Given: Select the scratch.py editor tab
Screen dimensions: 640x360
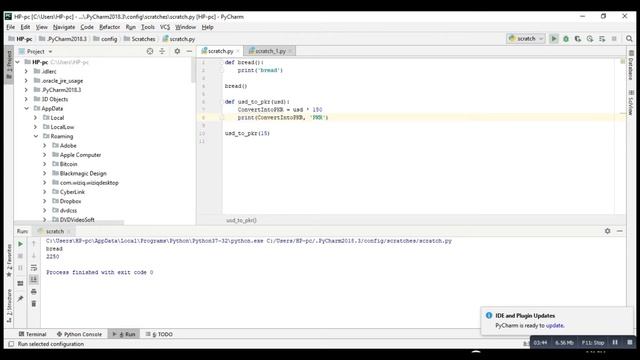Looking at the screenshot, I should (220, 51).
